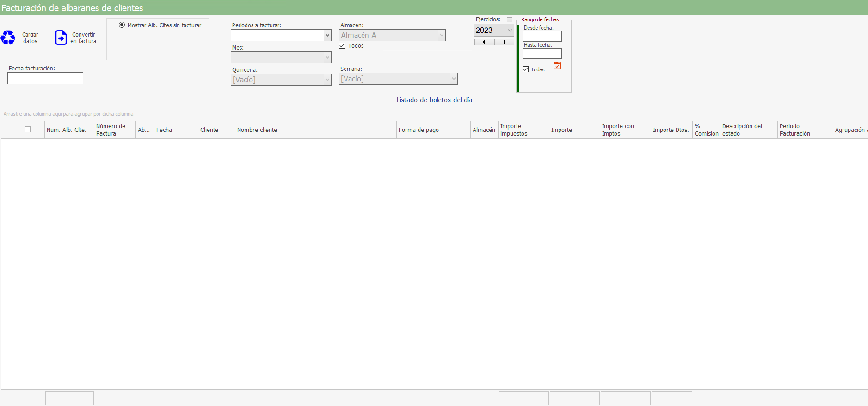The image size is (868, 406).
Task: Click the Hasta fecha input field
Action: [542, 54]
